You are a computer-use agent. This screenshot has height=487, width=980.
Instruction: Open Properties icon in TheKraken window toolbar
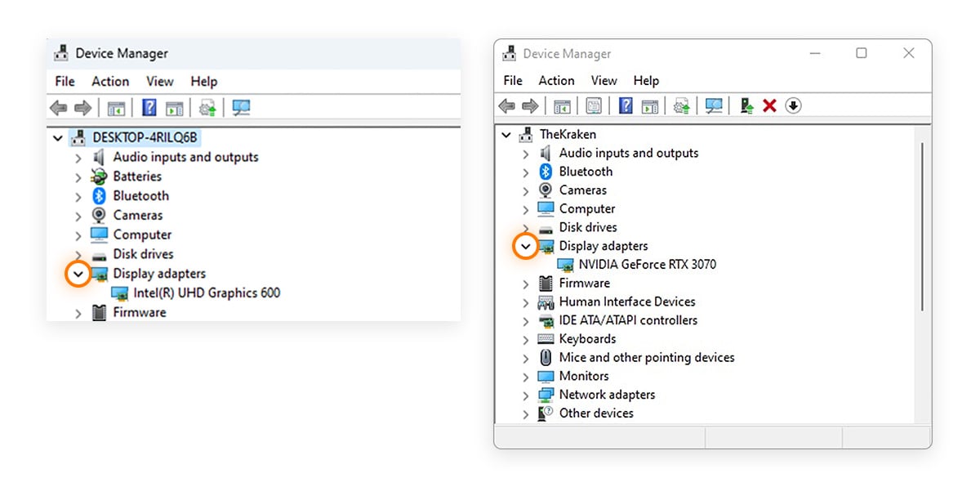coord(594,105)
